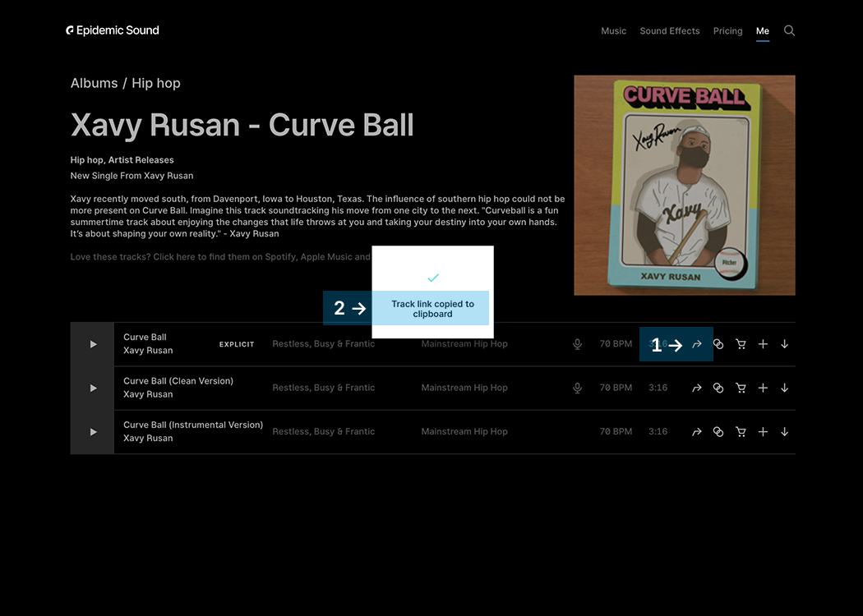Viewport: 863px width, 616px height.
Task: Download the Curve Ball (Instrumental Version) track
Action: [x=784, y=432]
